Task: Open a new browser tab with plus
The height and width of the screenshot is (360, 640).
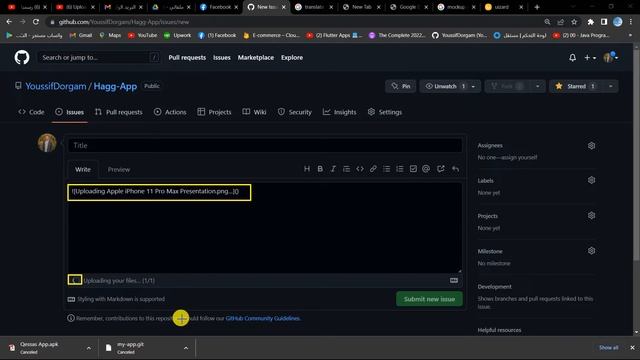Action: 537,7
